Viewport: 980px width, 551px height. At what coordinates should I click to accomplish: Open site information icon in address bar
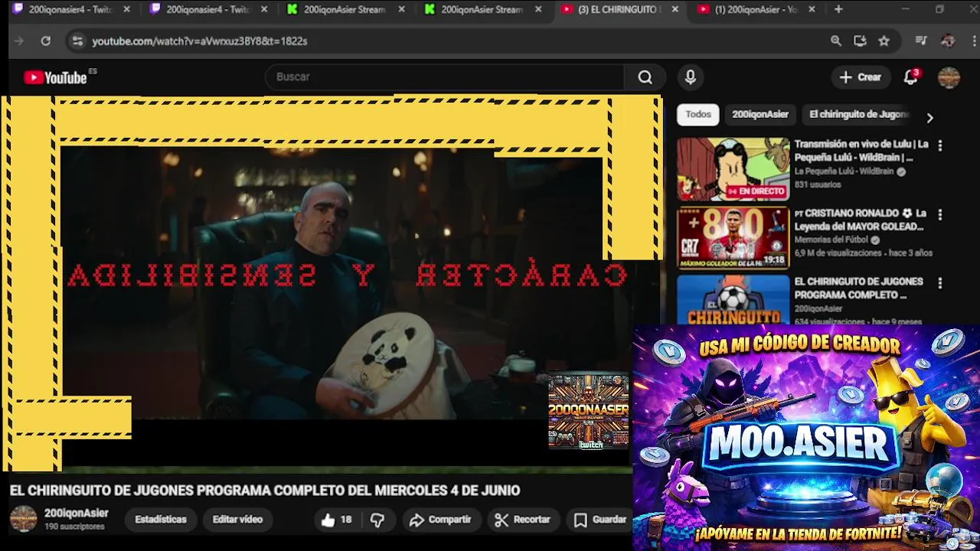[x=77, y=41]
